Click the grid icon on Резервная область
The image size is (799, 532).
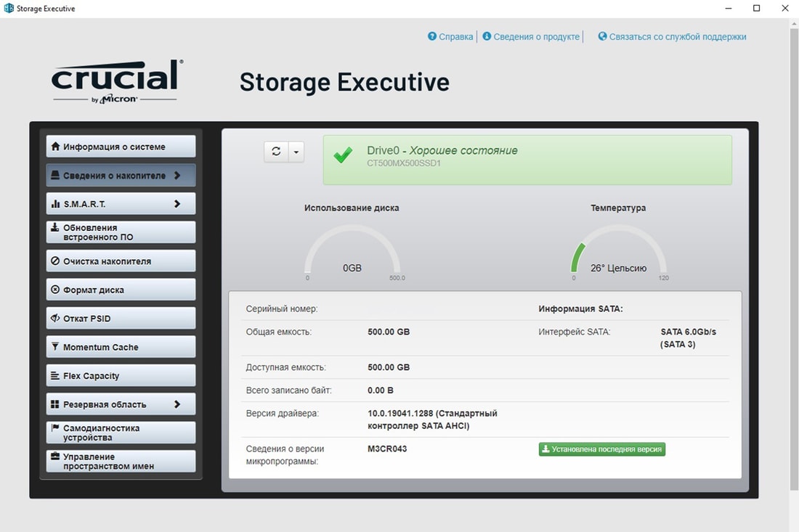(x=55, y=404)
